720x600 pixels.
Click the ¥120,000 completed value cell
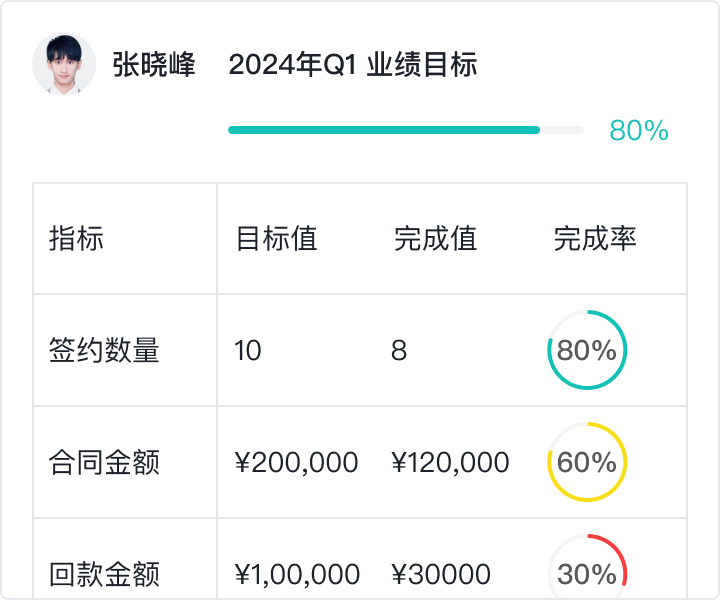450,463
